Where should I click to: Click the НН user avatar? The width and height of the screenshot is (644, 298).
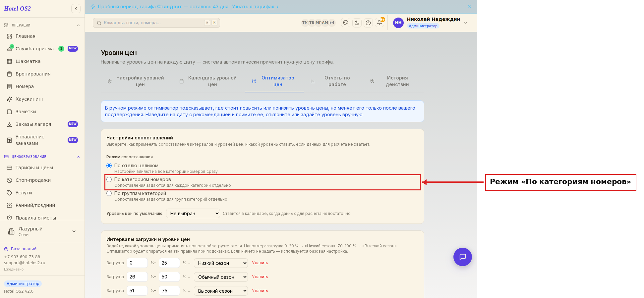(398, 23)
